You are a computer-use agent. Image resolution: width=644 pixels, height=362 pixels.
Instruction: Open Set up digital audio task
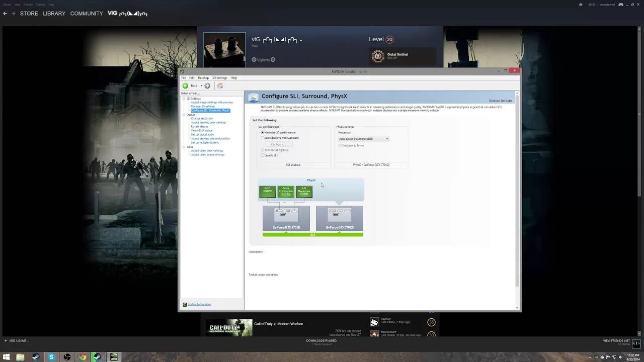point(202,135)
